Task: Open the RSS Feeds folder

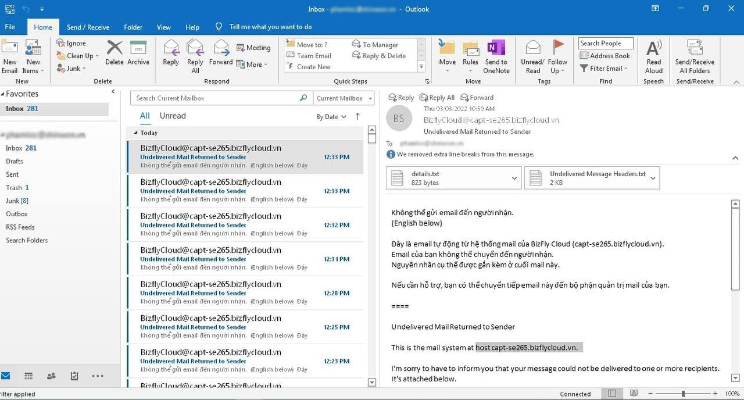Action: [x=20, y=227]
